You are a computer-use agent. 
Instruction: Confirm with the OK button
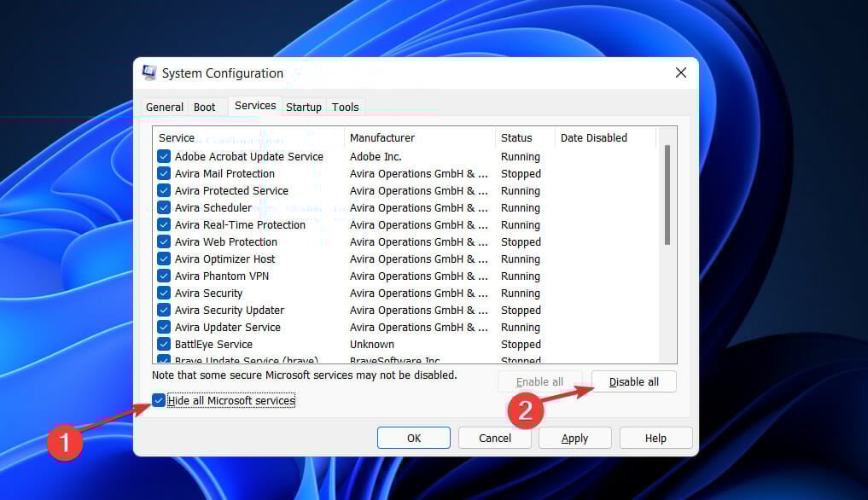coord(414,438)
